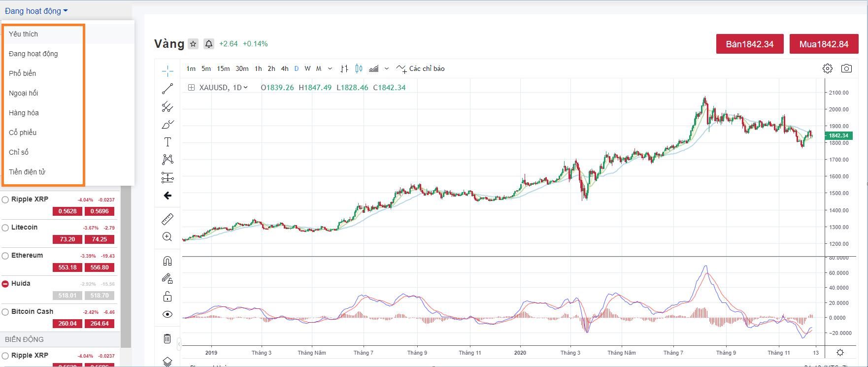
Task: Click Bitcoin Cash sell price 260.04
Action: (x=67, y=324)
